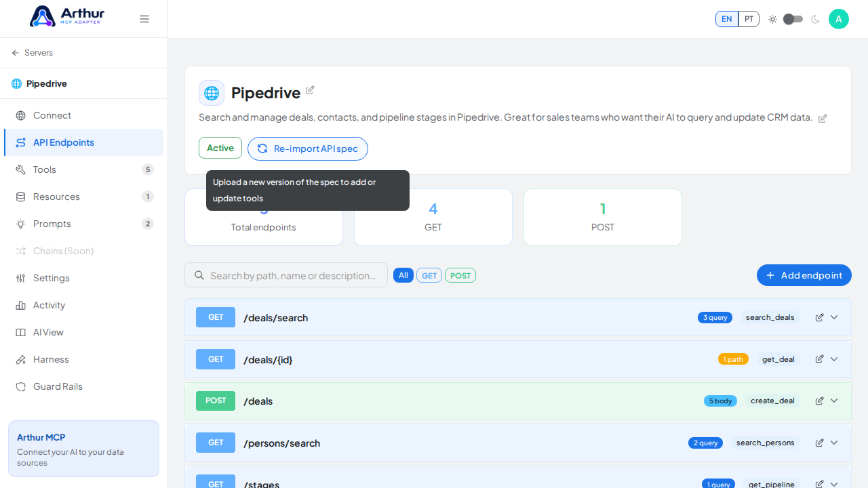This screenshot has width=868, height=488.
Task: Click the POST count stat card
Action: pyautogui.click(x=603, y=217)
